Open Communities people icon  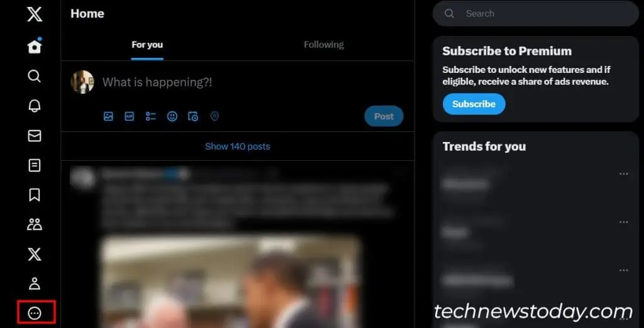(35, 224)
